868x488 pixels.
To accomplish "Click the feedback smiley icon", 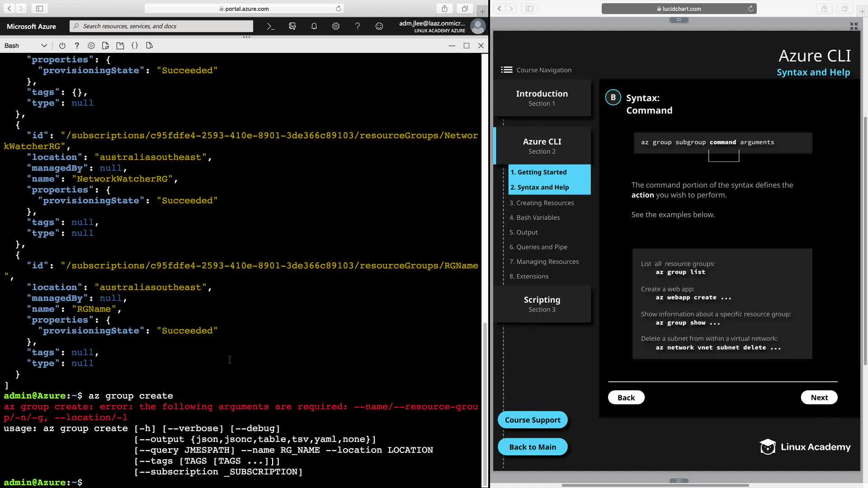I will [379, 26].
